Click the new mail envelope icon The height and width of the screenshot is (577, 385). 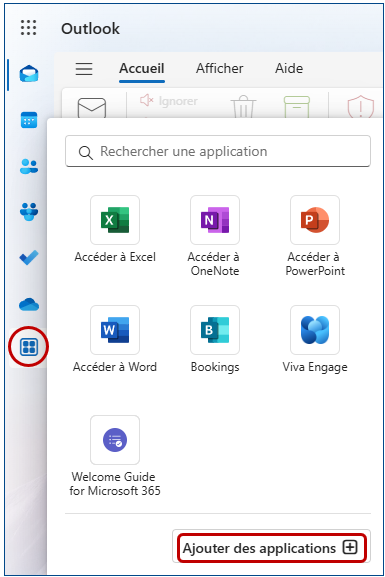(92, 107)
